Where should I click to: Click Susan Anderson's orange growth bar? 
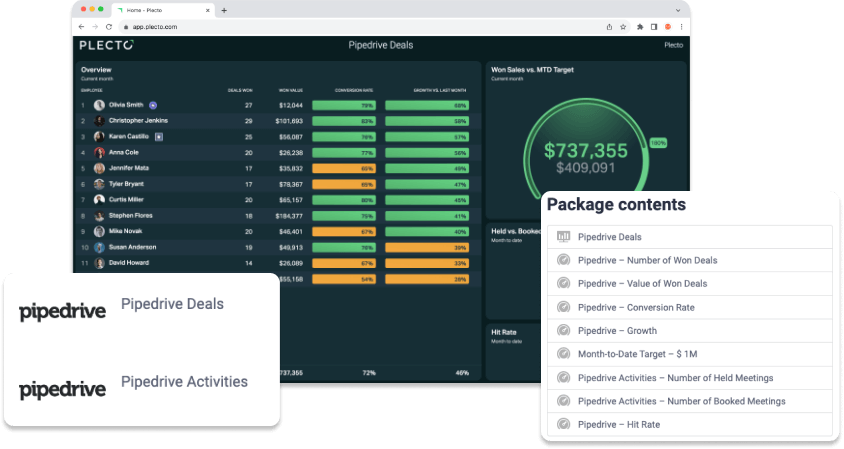[427, 248]
